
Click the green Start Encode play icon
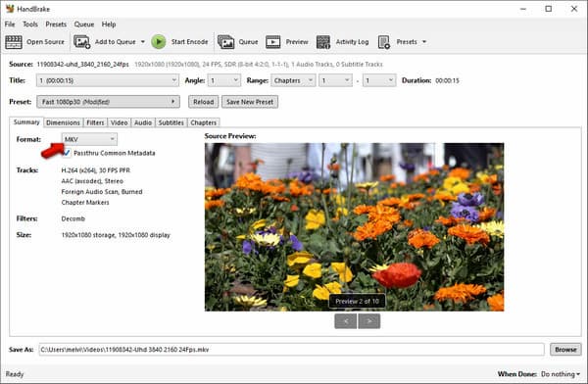coord(159,42)
